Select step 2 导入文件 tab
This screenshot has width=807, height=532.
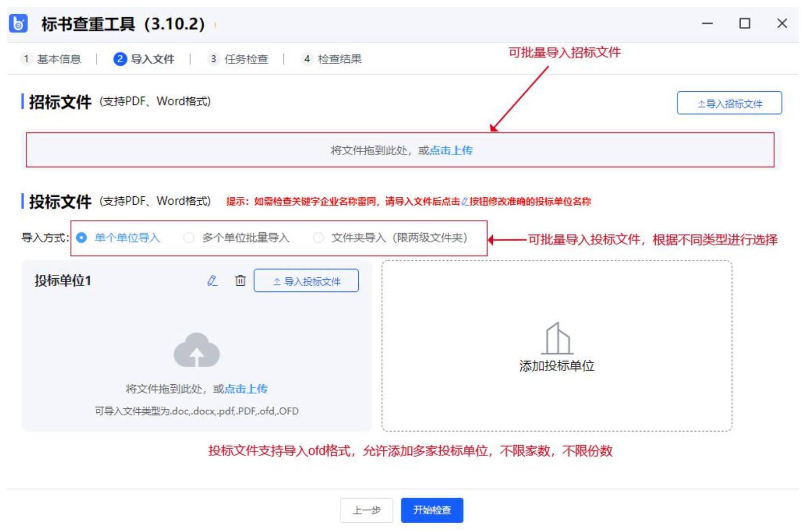pyautogui.click(x=144, y=59)
